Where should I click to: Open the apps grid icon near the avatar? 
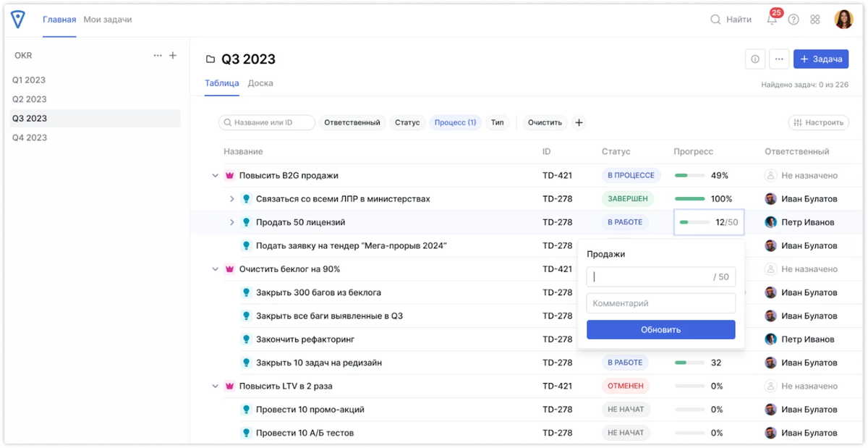click(815, 20)
